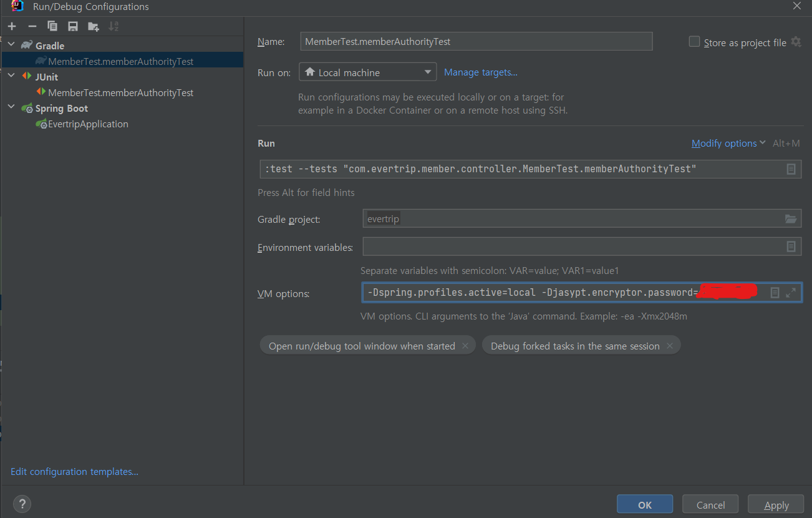The width and height of the screenshot is (812, 518).
Task: Click the Cancel button
Action: point(710,504)
